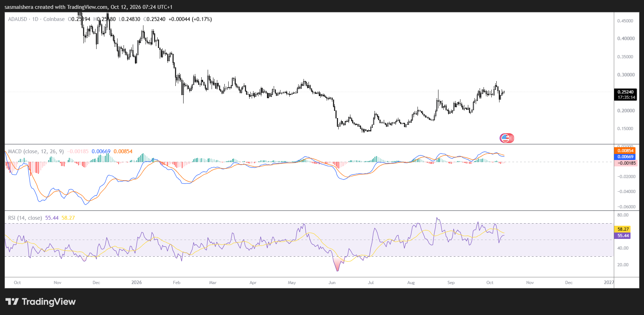Click the L0.24830 low value in legend
The image size is (644, 315).
129,19
